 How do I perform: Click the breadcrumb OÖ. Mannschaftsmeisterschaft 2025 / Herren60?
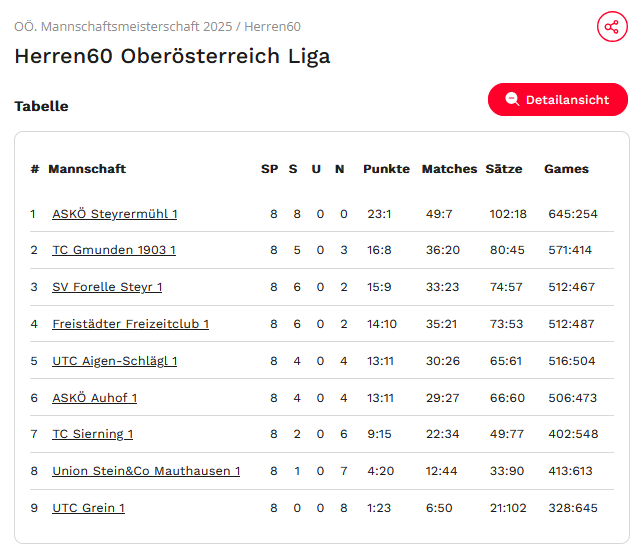point(158,27)
